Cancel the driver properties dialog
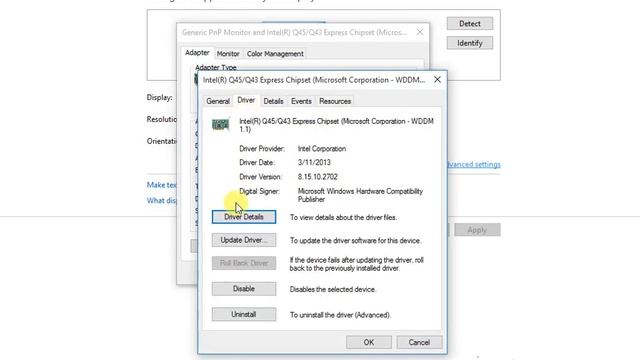 tap(419, 342)
